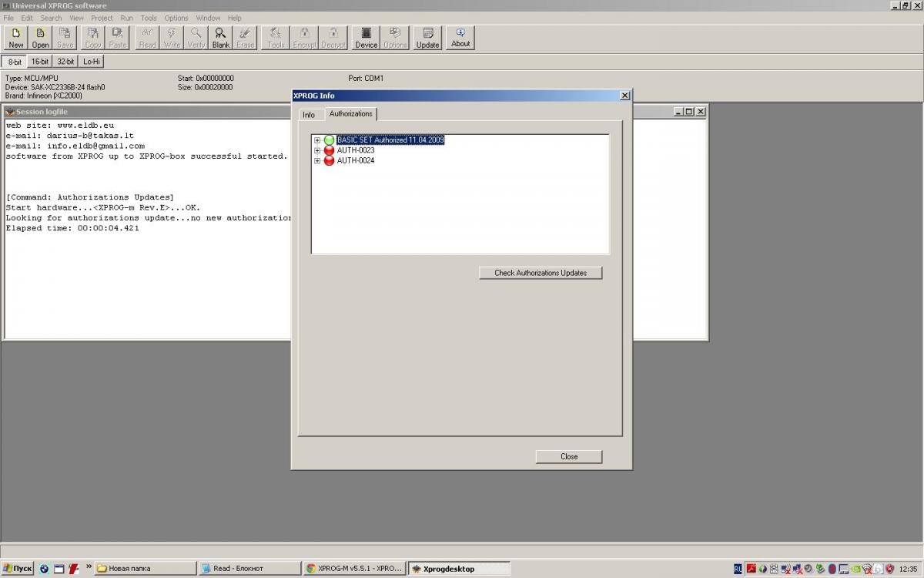Switch to the Info tab
This screenshot has height=578, width=924.
pyautogui.click(x=309, y=115)
